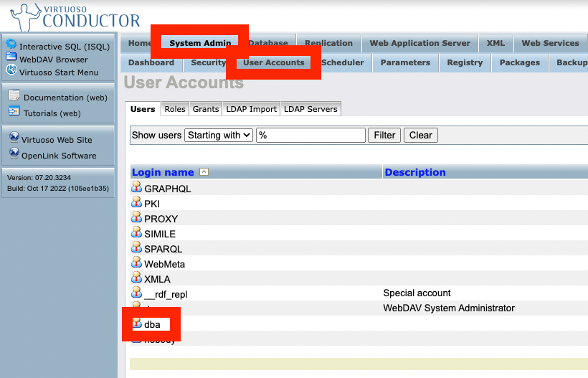588x378 pixels.
Task: Click the user icon beside PROXY
Action: tap(136, 217)
